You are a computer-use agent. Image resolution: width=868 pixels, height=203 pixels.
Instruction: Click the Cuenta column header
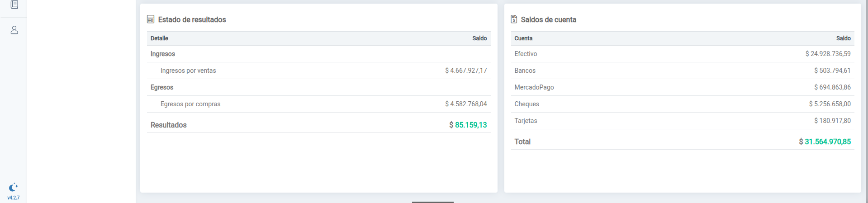523,38
